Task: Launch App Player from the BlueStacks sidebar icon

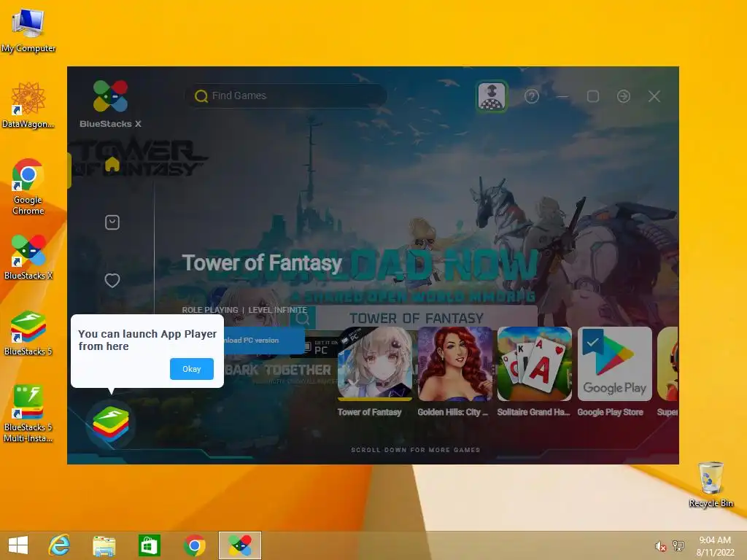Action: coord(111,424)
